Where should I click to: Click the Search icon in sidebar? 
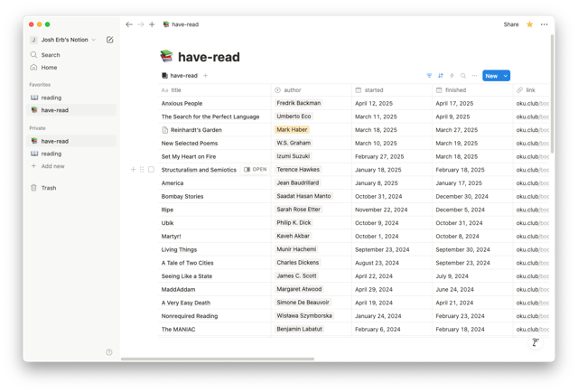coord(33,54)
